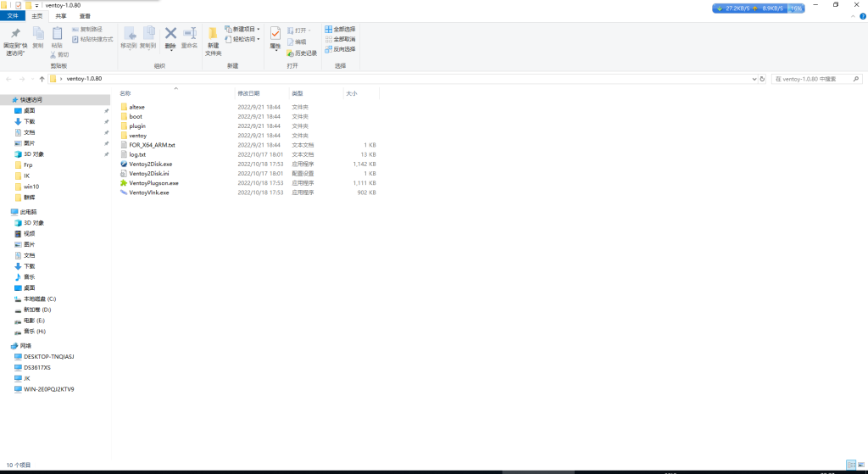Click Copy path (复制路径) in ribbon
Image resolution: width=868 pixels, height=474 pixels.
(87, 30)
